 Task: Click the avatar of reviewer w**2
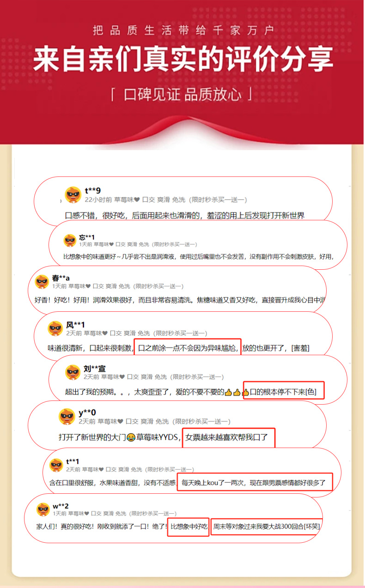pyautogui.click(x=43, y=509)
